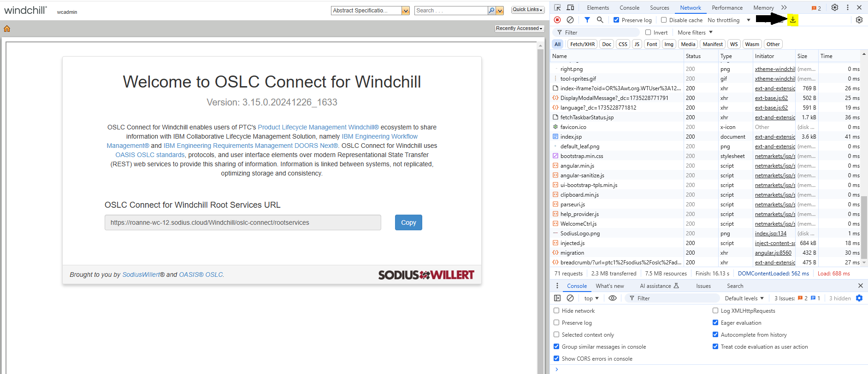Image resolution: width=868 pixels, height=374 pixels.
Task: Uncheck Eager evaluation
Action: click(715, 322)
